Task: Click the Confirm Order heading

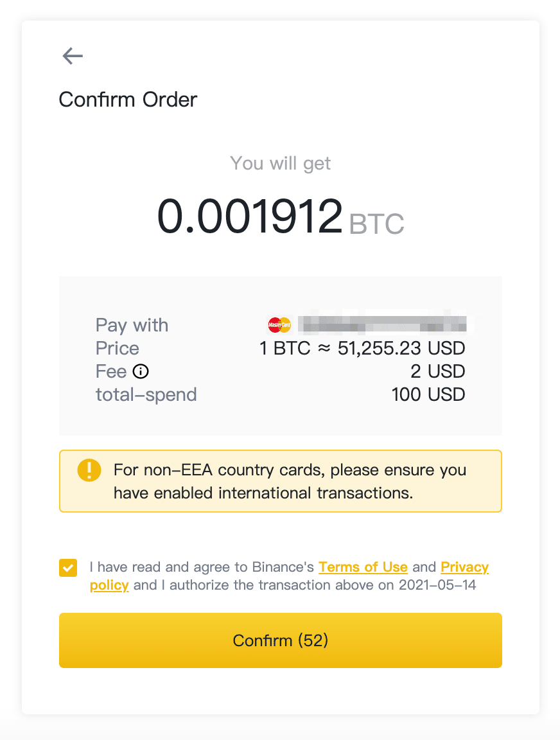Action: pyautogui.click(x=128, y=100)
